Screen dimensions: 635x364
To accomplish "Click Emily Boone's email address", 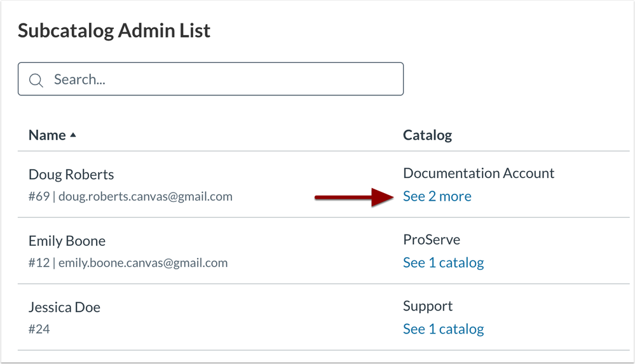I will 143,263.
